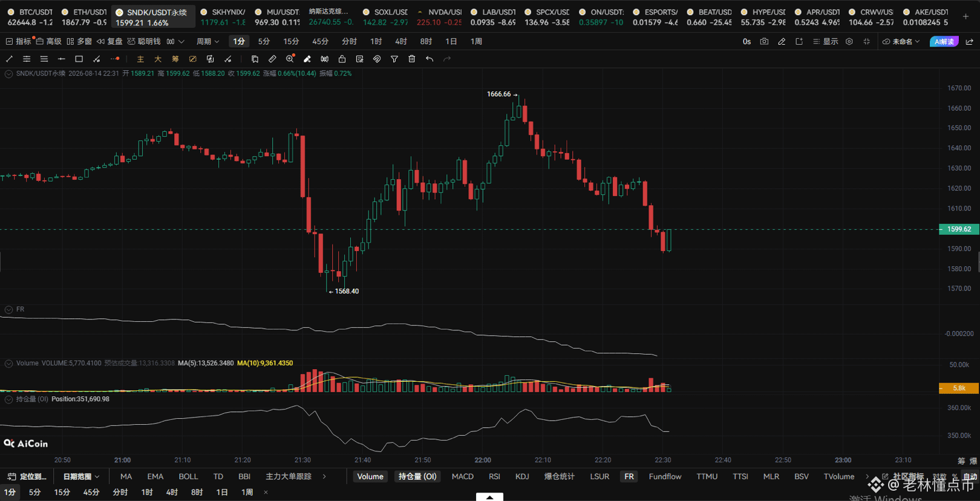
Task: Share chart with the export arrow icon
Action: (x=970, y=42)
